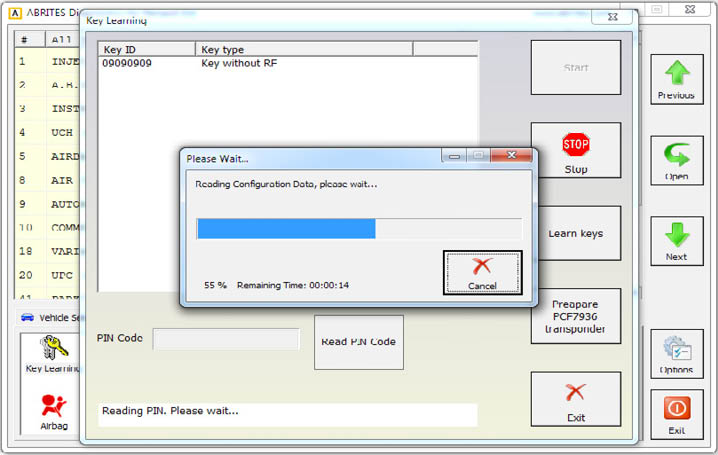Click the red STOP sign button

pos(575,150)
